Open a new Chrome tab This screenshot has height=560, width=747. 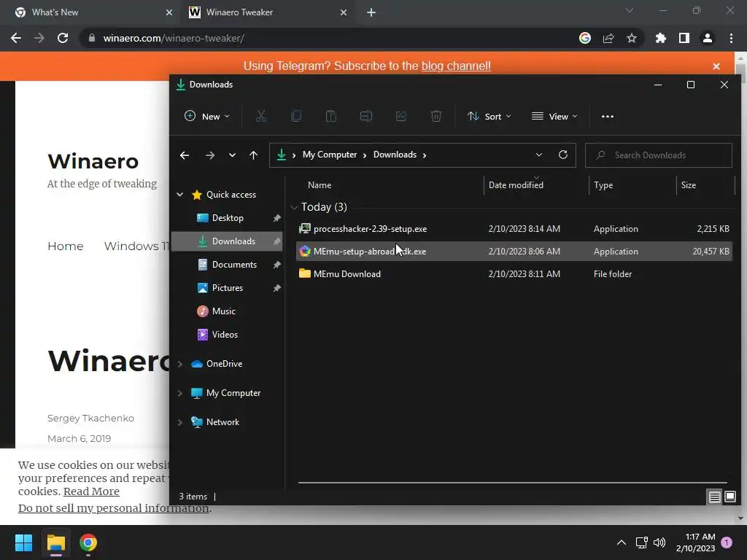[371, 12]
